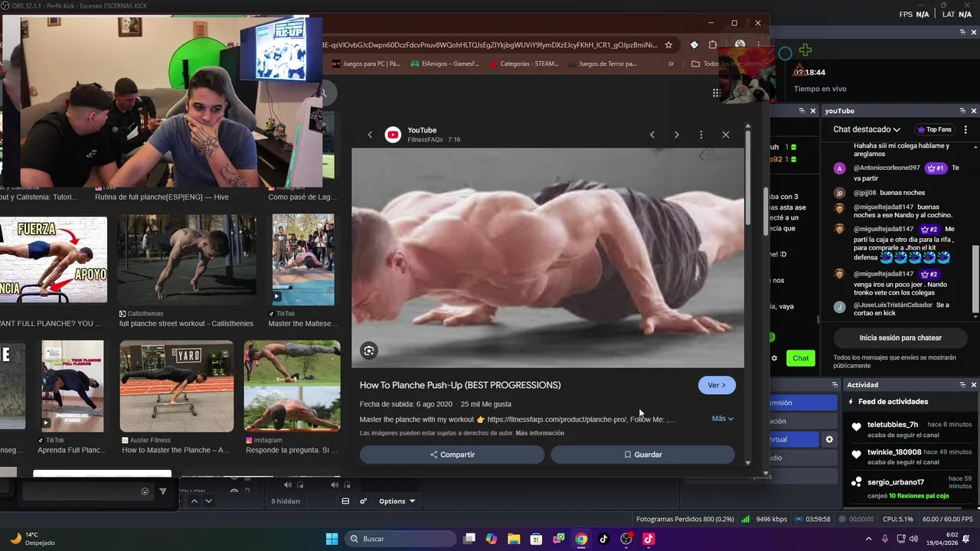Screen dimensions: 980x551
Task: Click the Guardar button
Action: [642, 455]
